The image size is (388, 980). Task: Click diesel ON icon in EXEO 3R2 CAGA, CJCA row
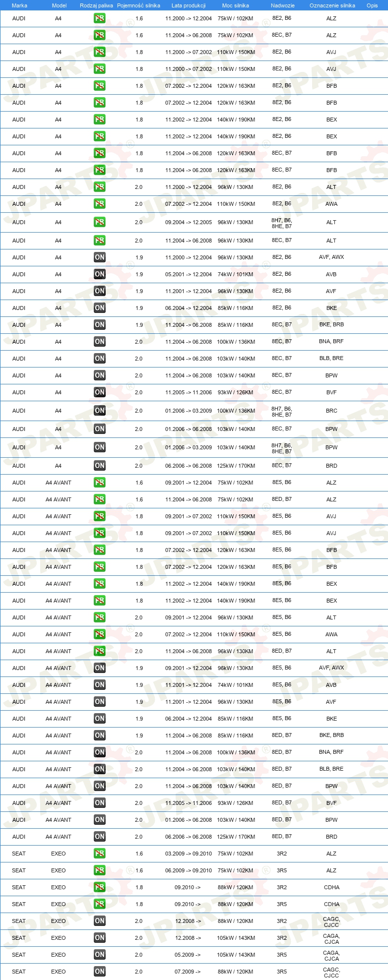tap(100, 938)
